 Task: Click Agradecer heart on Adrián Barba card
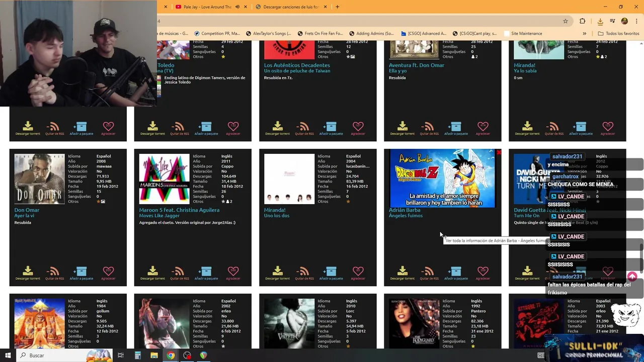tap(482, 273)
